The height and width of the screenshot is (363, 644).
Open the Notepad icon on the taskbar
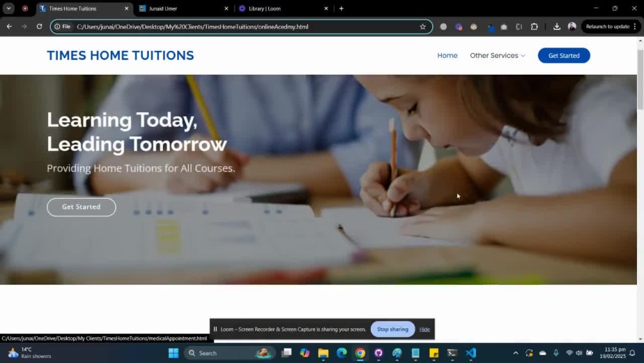click(x=415, y=353)
